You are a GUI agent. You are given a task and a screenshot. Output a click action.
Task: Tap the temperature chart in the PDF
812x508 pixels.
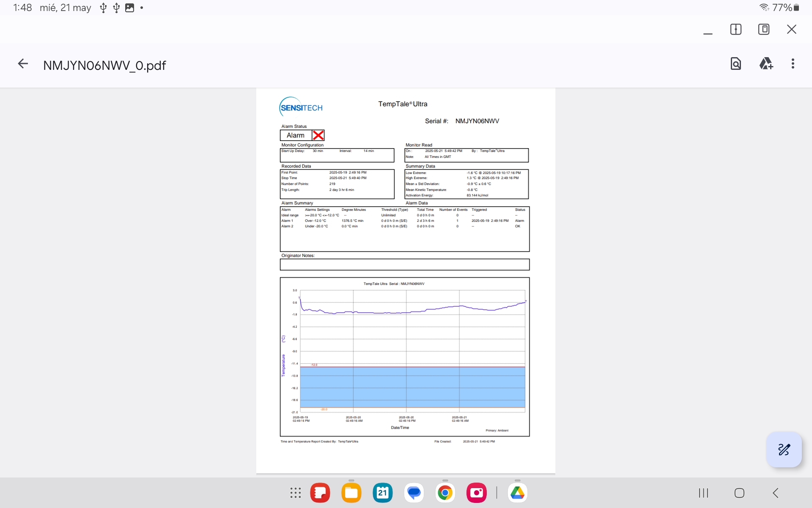[x=405, y=356]
